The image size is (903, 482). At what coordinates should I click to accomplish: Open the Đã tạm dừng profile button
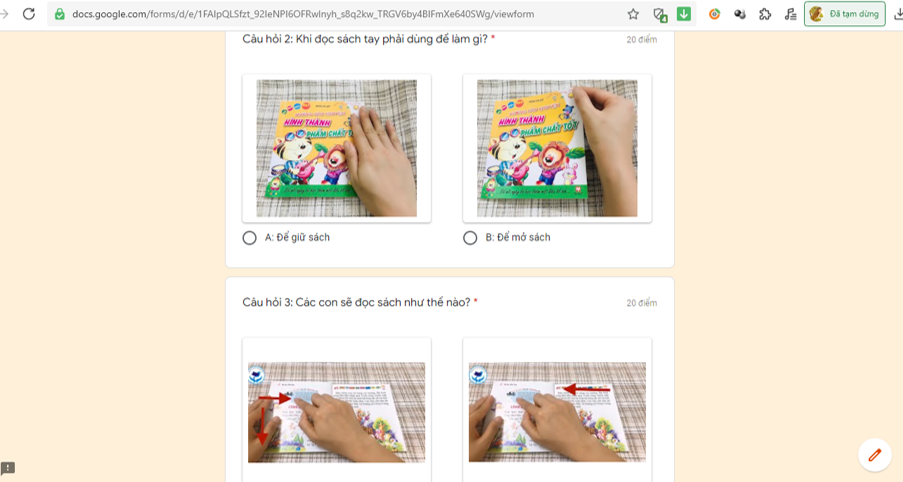pyautogui.click(x=844, y=14)
